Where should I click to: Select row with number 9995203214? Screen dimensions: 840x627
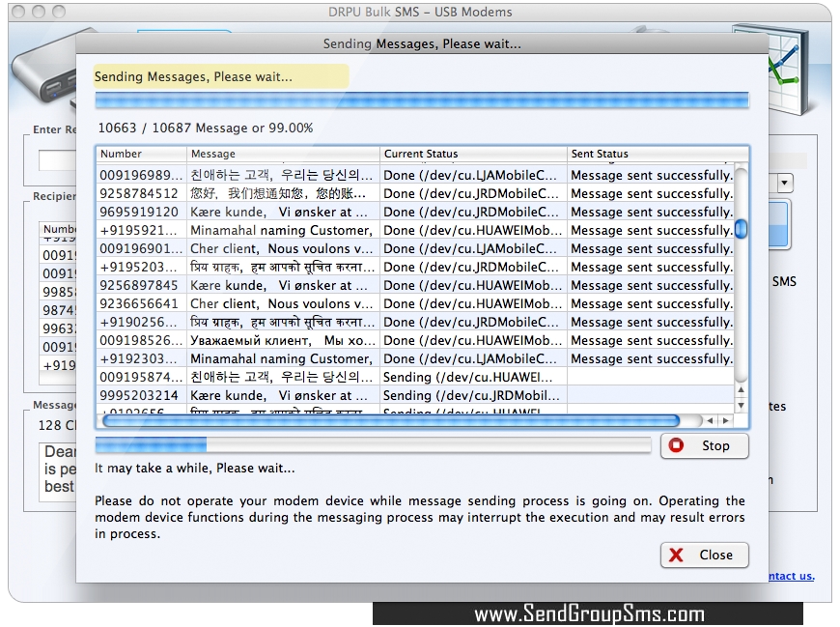[x=415, y=395]
